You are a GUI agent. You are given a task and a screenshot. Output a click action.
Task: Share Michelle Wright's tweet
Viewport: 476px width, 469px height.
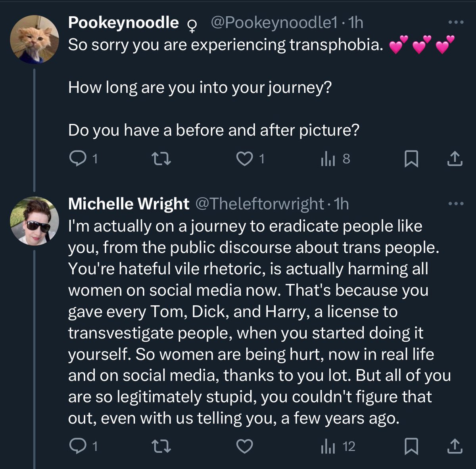point(455,447)
